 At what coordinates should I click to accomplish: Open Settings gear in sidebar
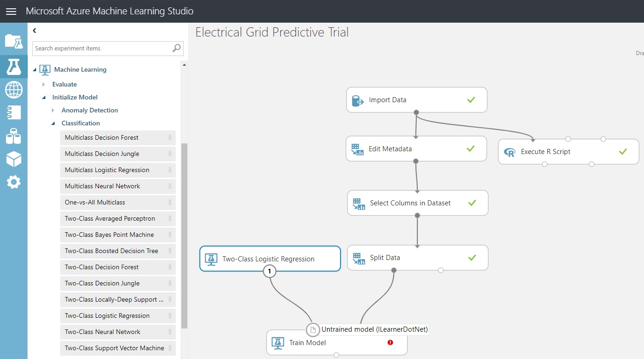(x=13, y=182)
